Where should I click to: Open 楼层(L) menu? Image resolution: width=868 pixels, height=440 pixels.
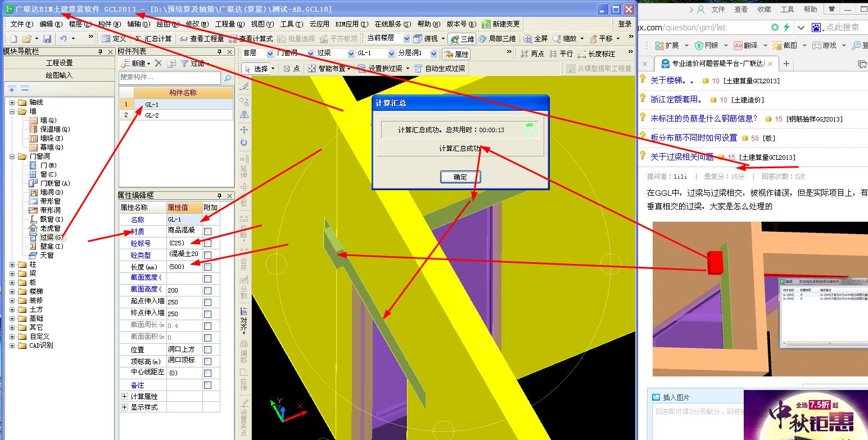[x=80, y=24]
